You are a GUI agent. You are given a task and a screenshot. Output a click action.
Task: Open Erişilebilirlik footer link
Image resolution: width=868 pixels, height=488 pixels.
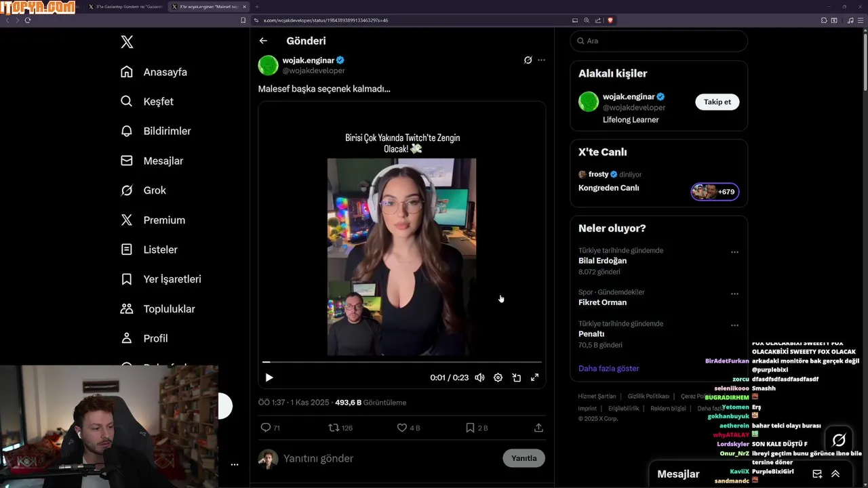(x=623, y=409)
